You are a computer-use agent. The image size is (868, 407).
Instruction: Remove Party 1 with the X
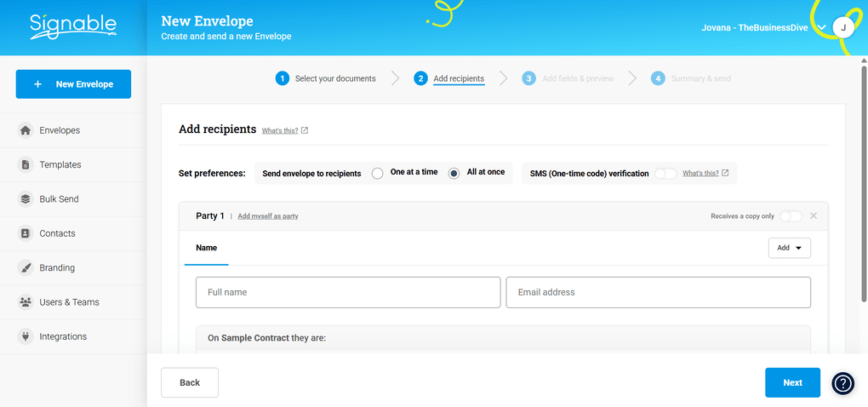click(814, 216)
